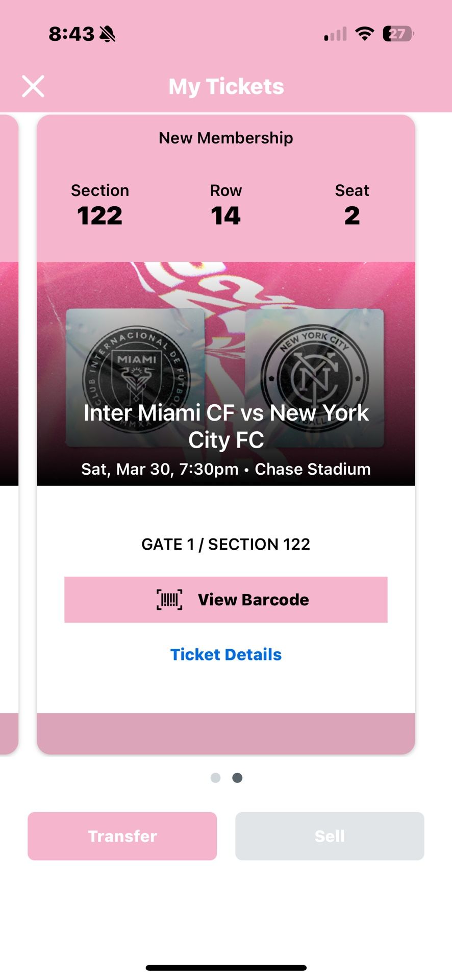Image resolution: width=452 pixels, height=980 pixels.
Task: Open the My Tickets header
Action: tap(226, 86)
